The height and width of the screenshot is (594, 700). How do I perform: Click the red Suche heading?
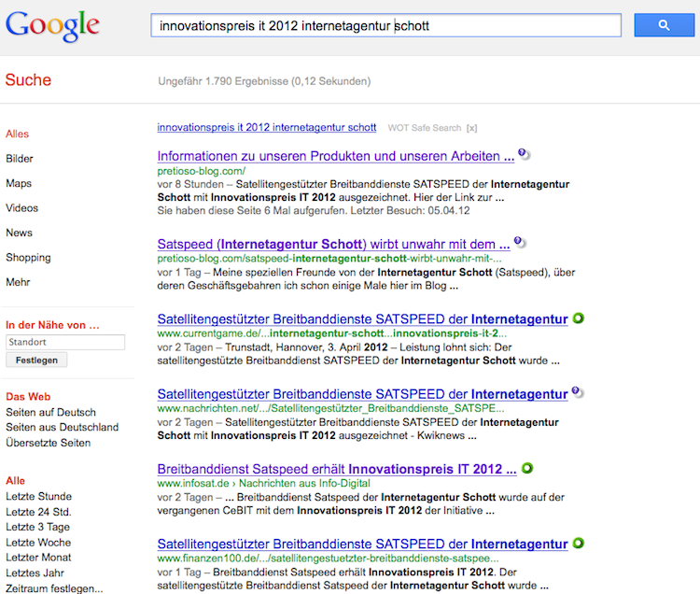28,80
